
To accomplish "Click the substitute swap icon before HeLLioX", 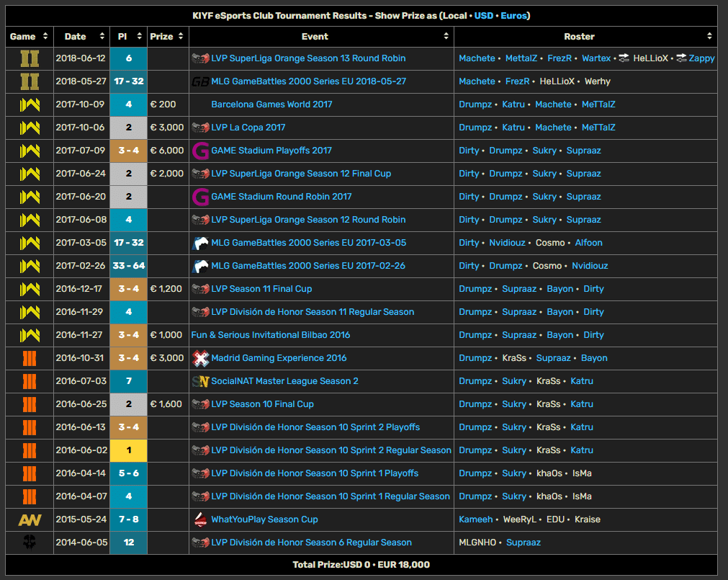I will 624,58.
